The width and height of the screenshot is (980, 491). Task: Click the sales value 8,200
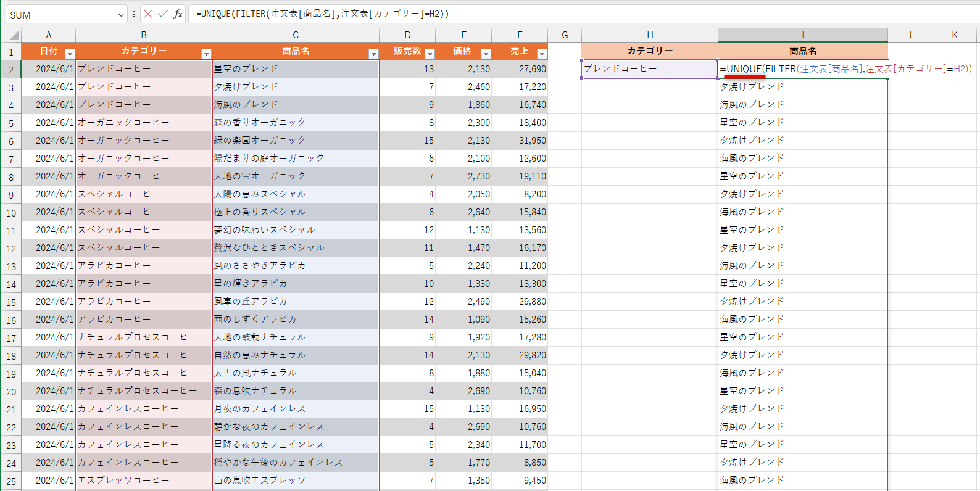coord(520,194)
